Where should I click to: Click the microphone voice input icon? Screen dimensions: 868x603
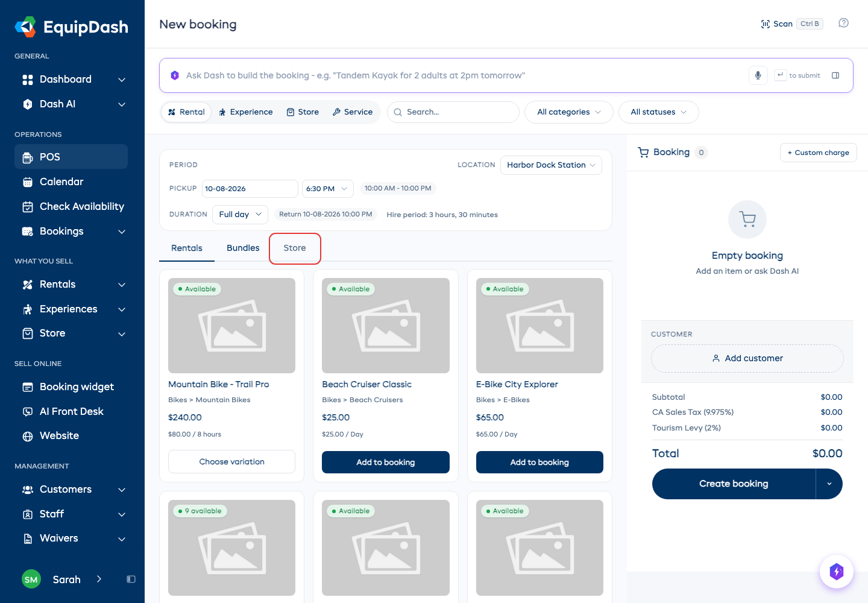click(x=758, y=75)
